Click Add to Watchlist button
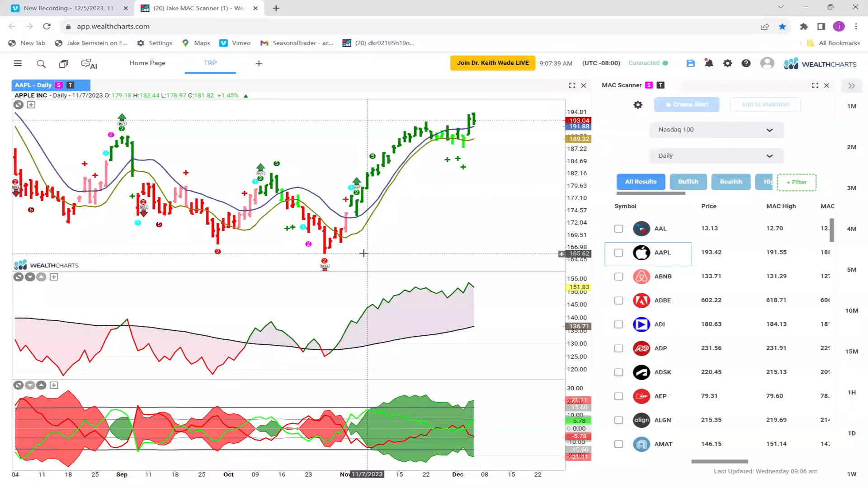Viewport: 868px width, 488px height. 765,104
